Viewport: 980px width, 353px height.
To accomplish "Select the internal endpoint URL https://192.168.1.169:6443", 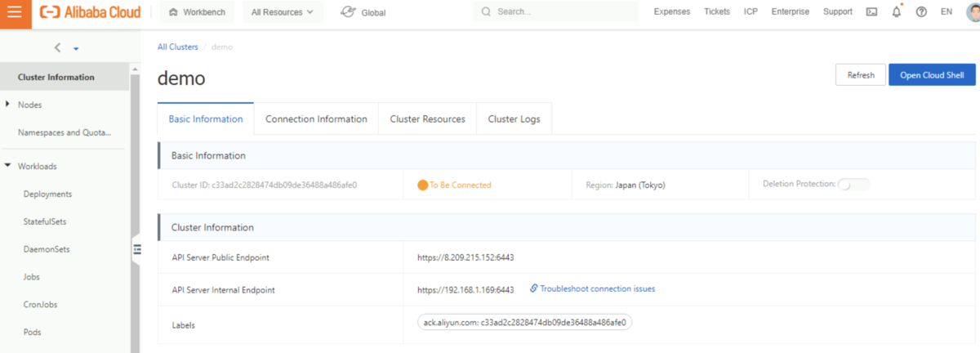I will pyautogui.click(x=465, y=290).
